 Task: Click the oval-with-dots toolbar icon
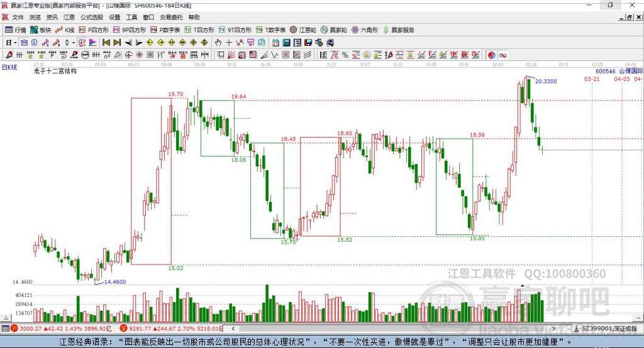pos(85,55)
